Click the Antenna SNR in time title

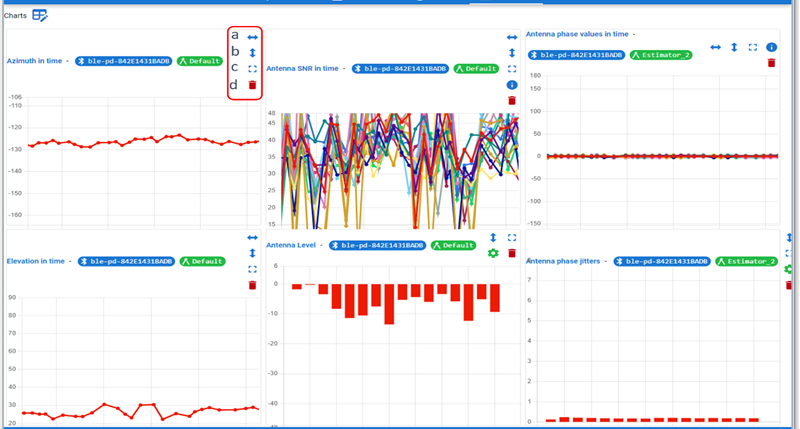[303, 68]
